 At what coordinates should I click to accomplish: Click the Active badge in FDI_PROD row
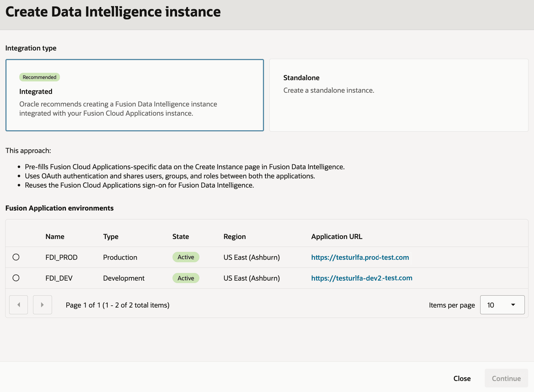tap(186, 257)
